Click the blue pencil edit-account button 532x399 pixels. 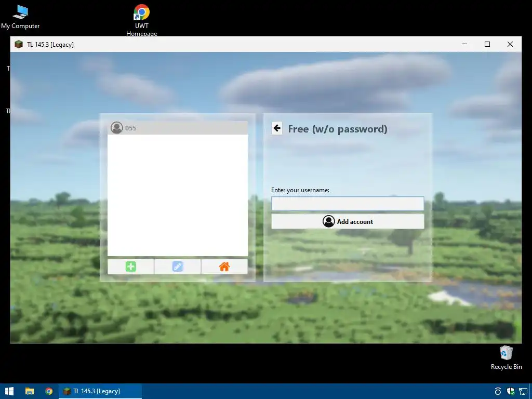(x=178, y=267)
